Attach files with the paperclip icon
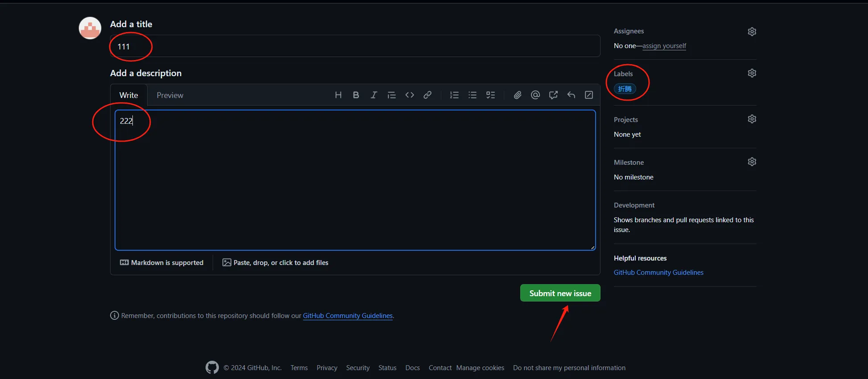This screenshot has width=868, height=379. (x=517, y=95)
